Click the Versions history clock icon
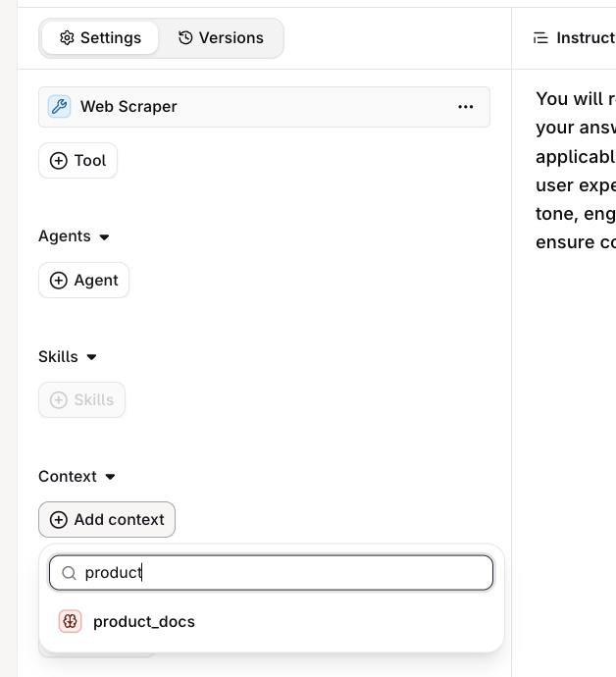 click(x=185, y=38)
